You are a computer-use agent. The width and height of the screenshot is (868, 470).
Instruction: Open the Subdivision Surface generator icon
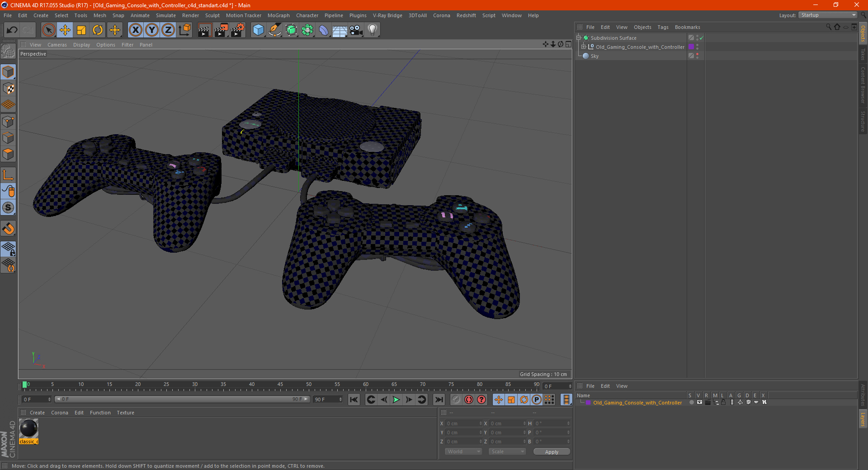291,30
